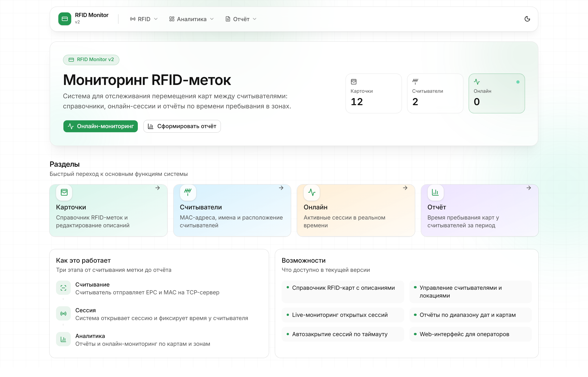Expand the Отчёт dropdown in the navbar

(241, 19)
